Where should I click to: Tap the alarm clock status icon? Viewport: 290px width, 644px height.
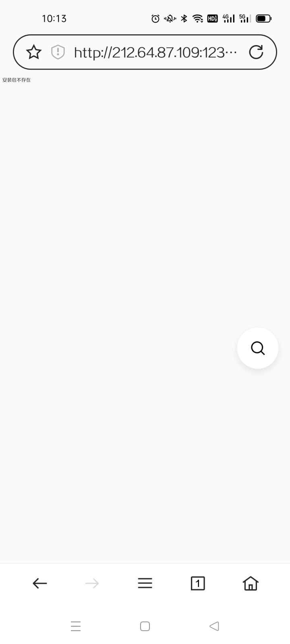click(x=155, y=19)
